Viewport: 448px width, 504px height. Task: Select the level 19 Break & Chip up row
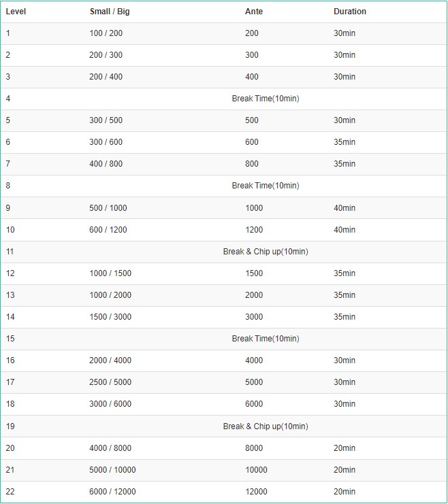(x=224, y=426)
